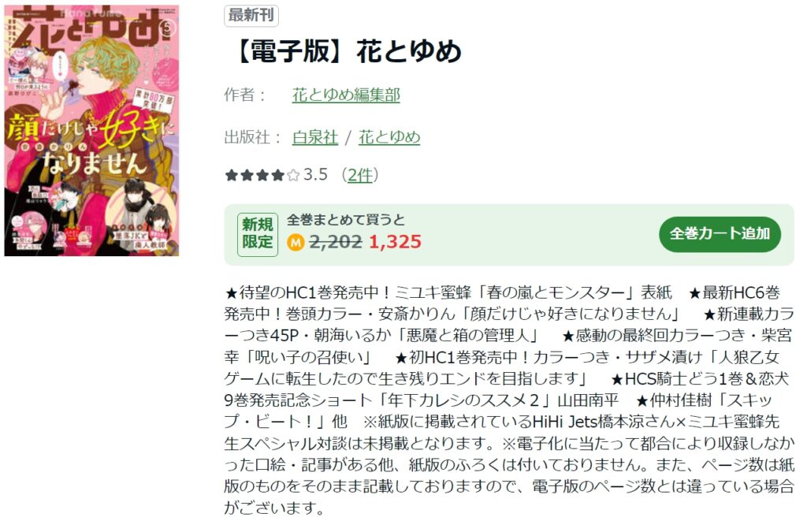Click the description paragraph starting ★待望のHC1巻
This screenshot has width=807, height=532.
(x=509, y=400)
